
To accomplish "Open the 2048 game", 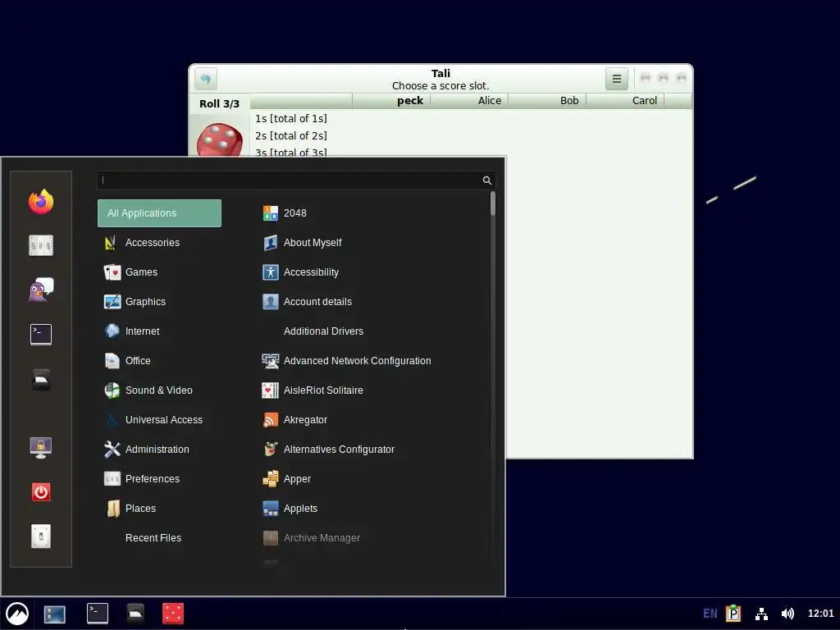I will (285, 212).
